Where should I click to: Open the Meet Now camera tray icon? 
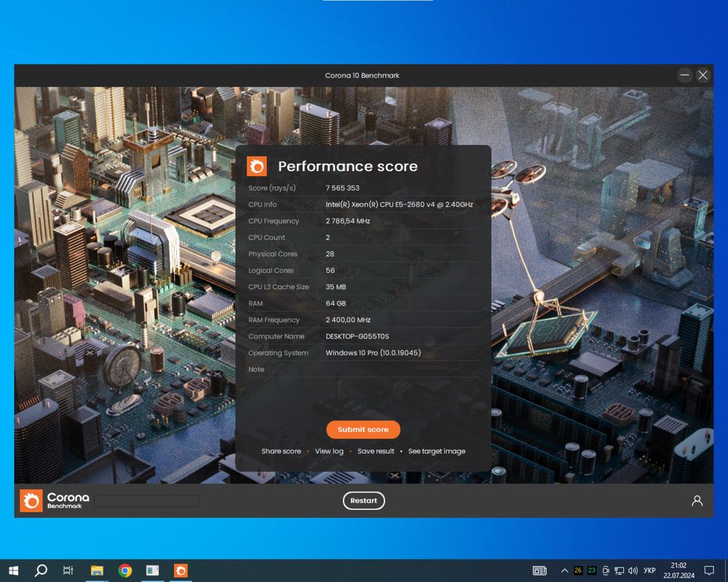606,570
